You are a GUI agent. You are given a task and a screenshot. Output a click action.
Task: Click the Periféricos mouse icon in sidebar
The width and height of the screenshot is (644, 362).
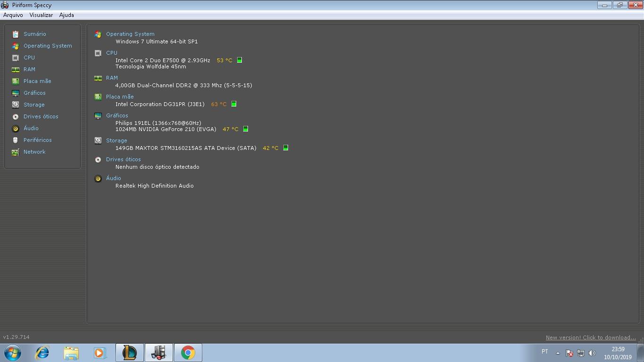pos(16,140)
